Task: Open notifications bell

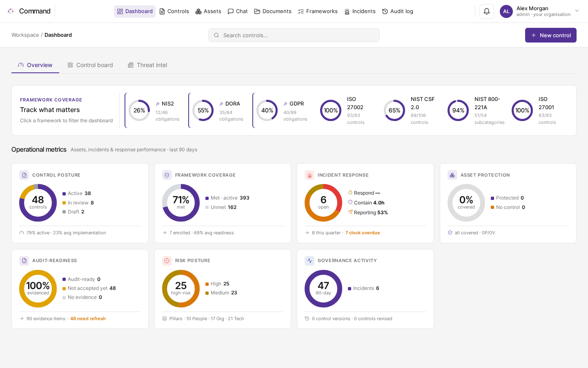Action: click(x=487, y=11)
